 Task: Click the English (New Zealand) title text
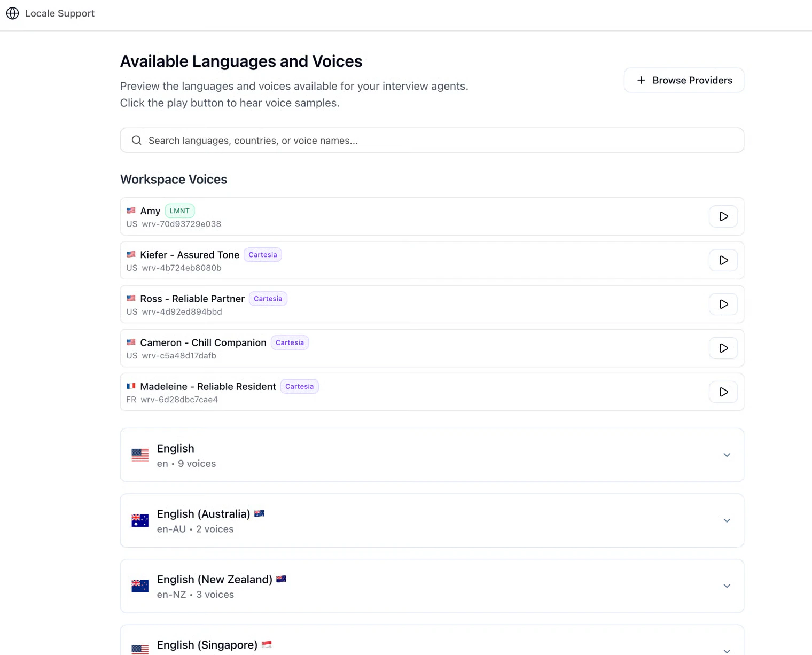(215, 580)
